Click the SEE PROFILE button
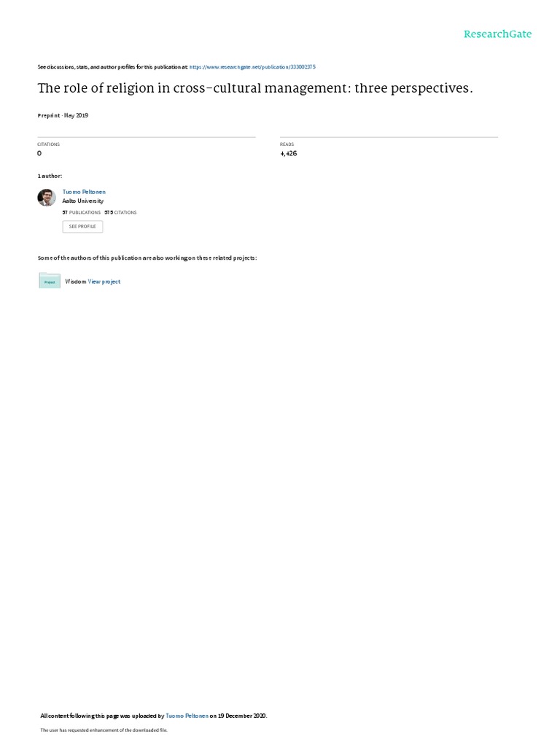Viewport: 560px width, 747px height. click(82, 226)
